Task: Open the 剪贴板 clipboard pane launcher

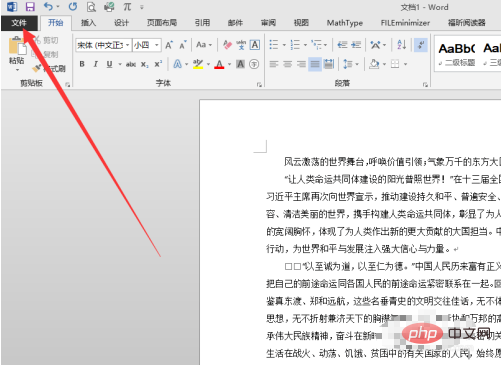Action: tap(67, 85)
